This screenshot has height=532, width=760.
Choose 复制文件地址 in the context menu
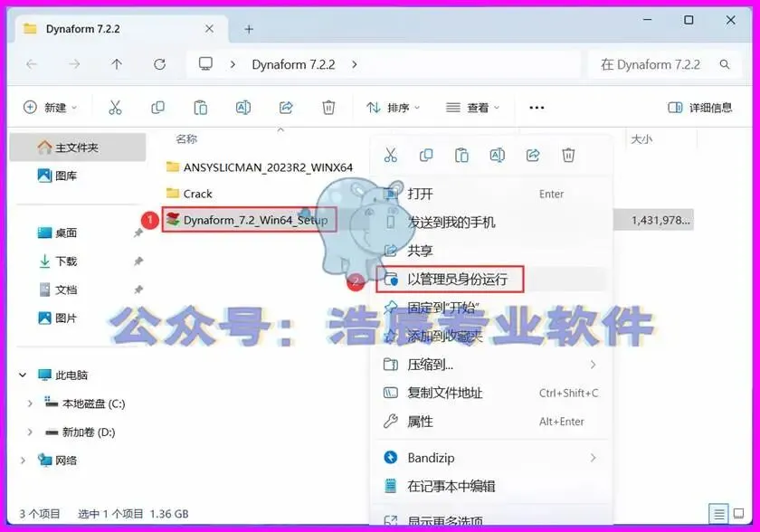491,393
